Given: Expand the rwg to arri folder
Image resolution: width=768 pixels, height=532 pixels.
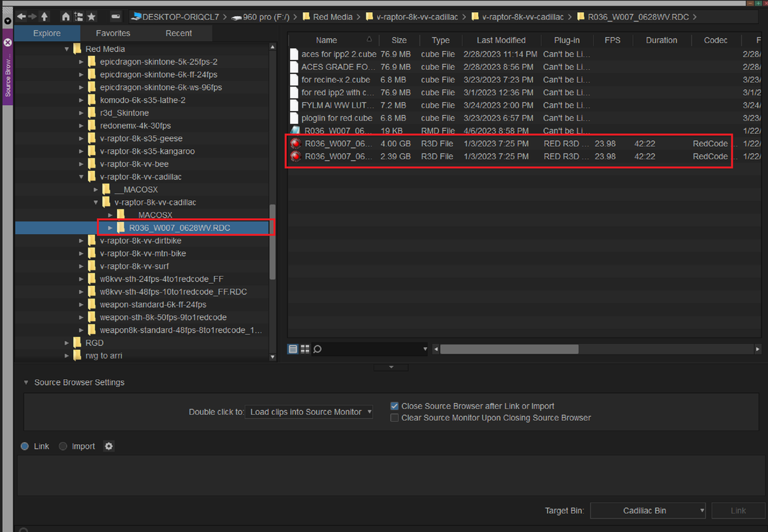Looking at the screenshot, I should tap(66, 356).
